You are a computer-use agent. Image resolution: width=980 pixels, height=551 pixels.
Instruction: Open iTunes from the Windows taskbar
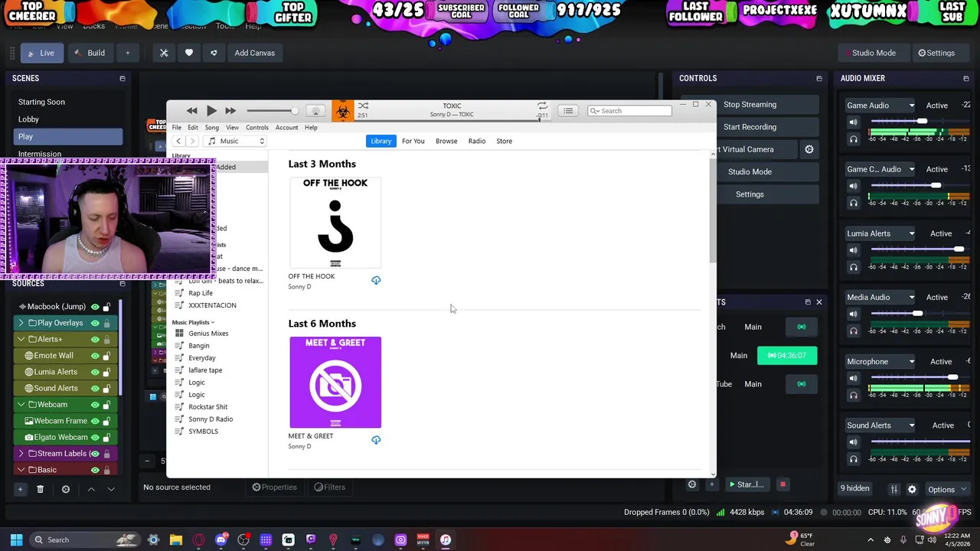(x=445, y=540)
